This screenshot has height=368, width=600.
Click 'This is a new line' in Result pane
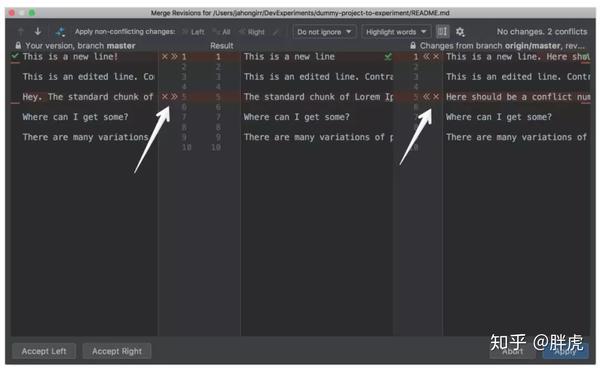289,57
